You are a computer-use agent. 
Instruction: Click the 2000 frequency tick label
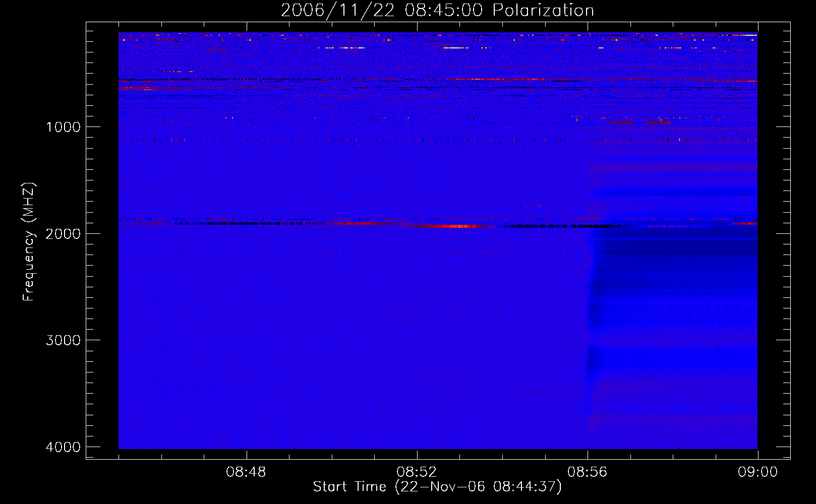point(63,233)
